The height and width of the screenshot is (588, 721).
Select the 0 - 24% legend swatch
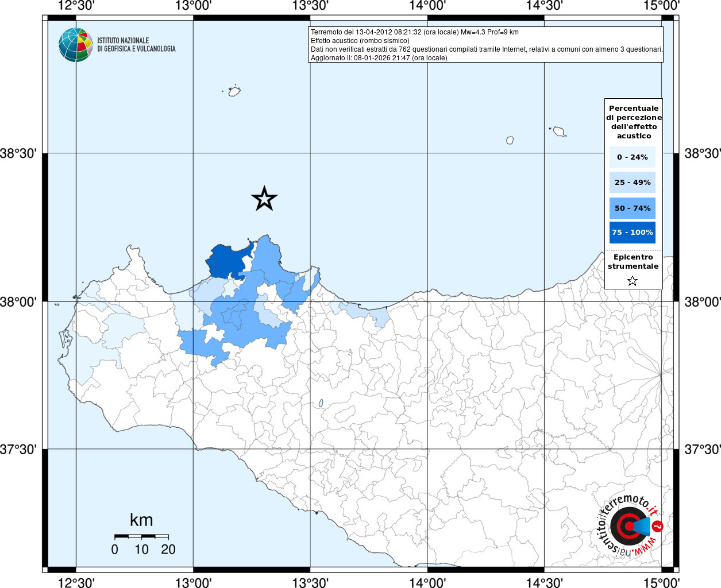pos(632,157)
